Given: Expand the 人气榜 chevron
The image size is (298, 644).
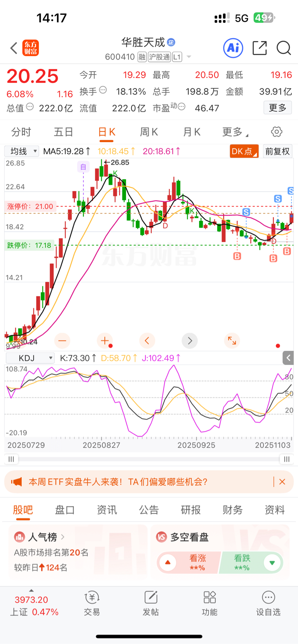Looking at the screenshot, I should point(63,537).
